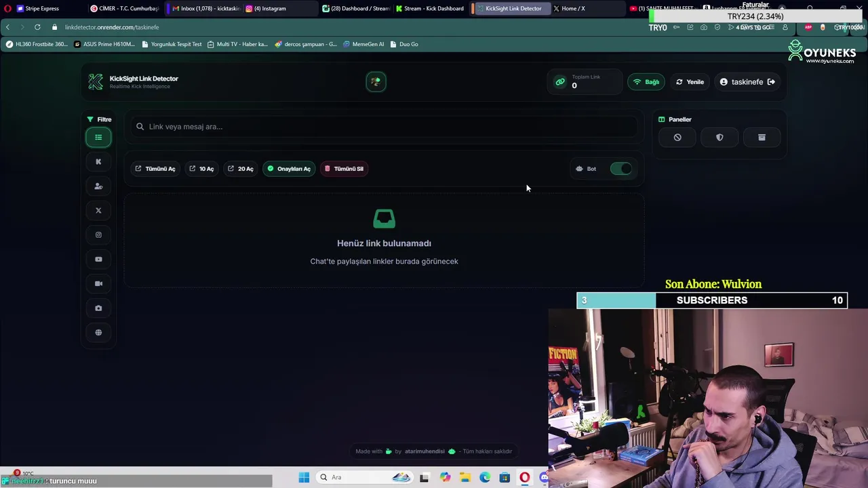868x488 pixels.
Task: Click the taskinefe user button
Action: (747, 82)
